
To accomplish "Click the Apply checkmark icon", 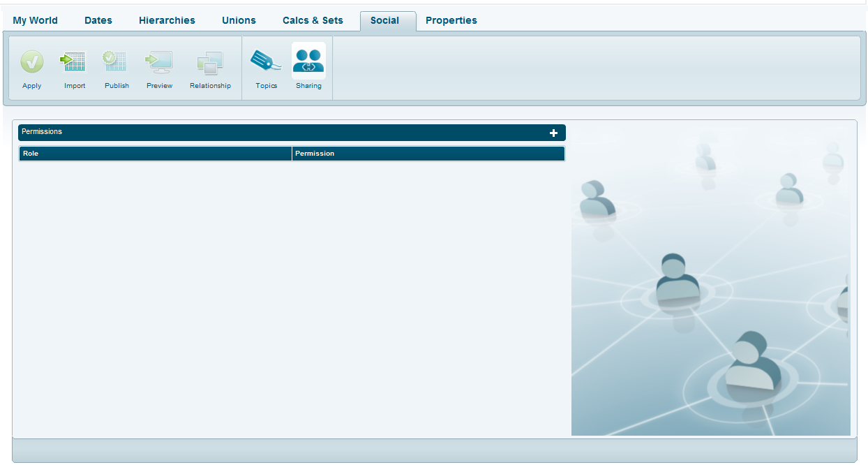I will [32, 62].
